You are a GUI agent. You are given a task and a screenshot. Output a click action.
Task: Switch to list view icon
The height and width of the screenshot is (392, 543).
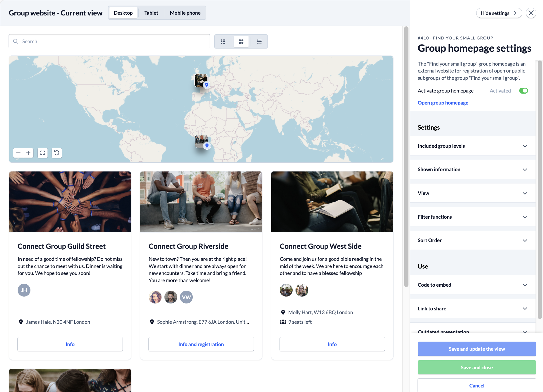[259, 42]
